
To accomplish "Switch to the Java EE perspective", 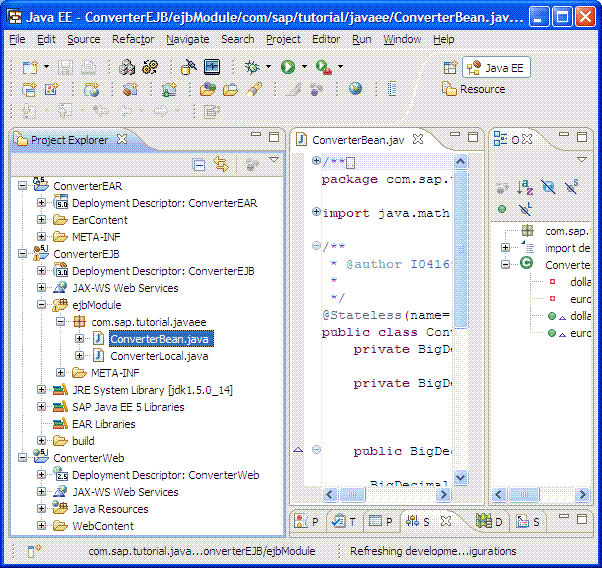I will (x=497, y=67).
